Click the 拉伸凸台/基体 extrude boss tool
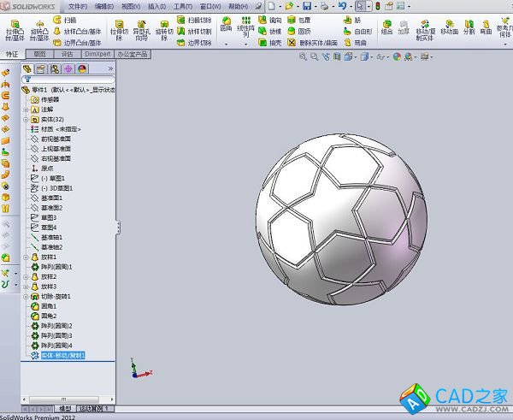Screen dimensions: 513x420 pos(14,26)
